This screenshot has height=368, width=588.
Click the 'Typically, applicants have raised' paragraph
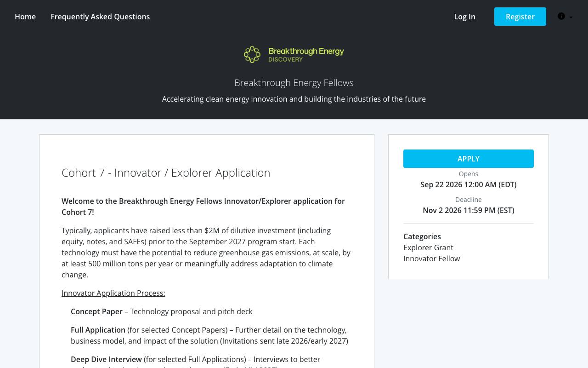click(x=206, y=253)
